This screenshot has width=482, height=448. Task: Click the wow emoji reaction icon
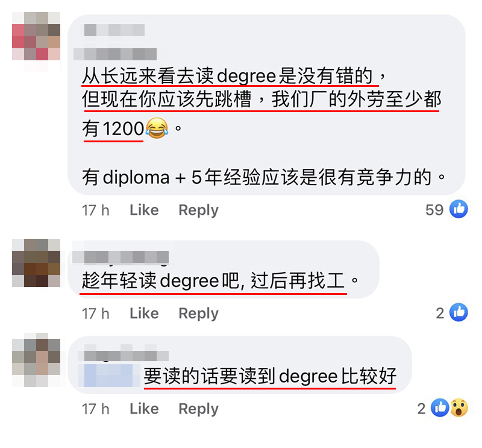click(x=459, y=408)
